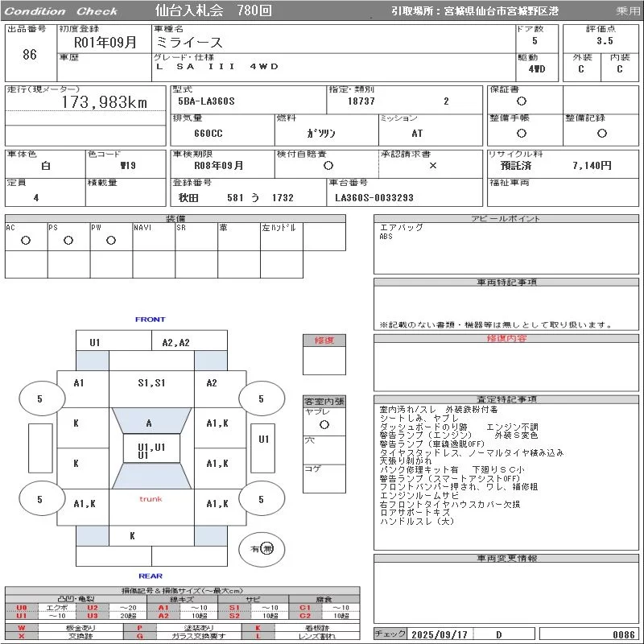
Task: Click the side box marked U1 beside the car
Action: point(263,440)
